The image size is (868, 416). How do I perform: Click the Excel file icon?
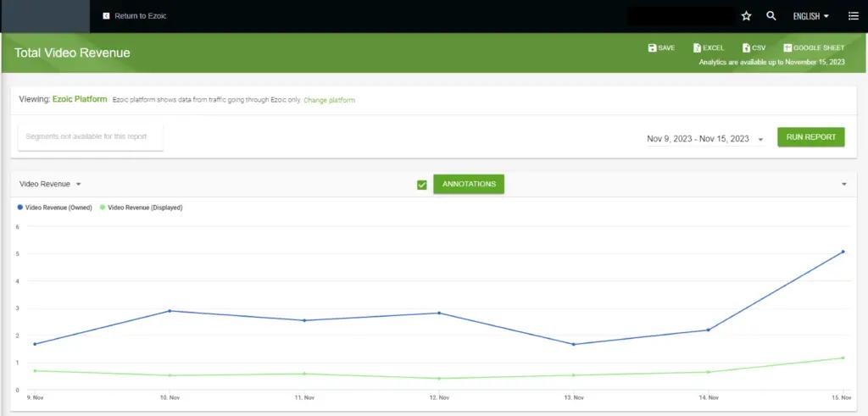698,48
